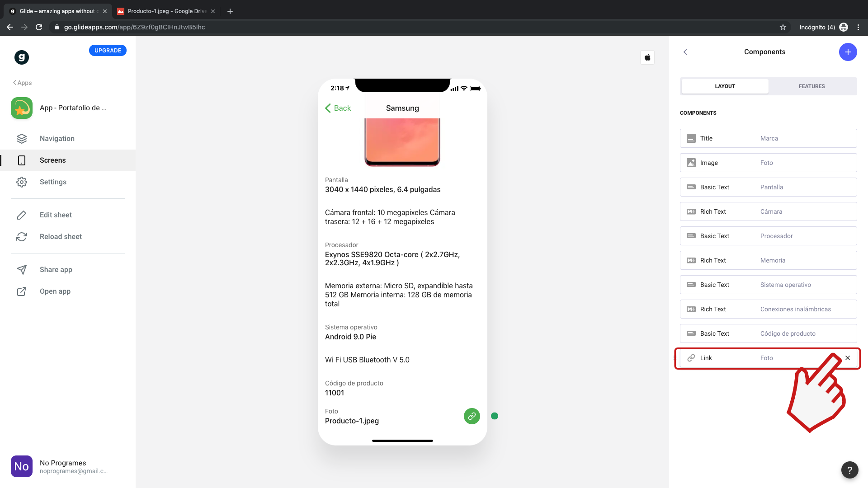Image resolution: width=868 pixels, height=488 pixels.
Task: Select the Screens phone icon
Action: tap(22, 160)
